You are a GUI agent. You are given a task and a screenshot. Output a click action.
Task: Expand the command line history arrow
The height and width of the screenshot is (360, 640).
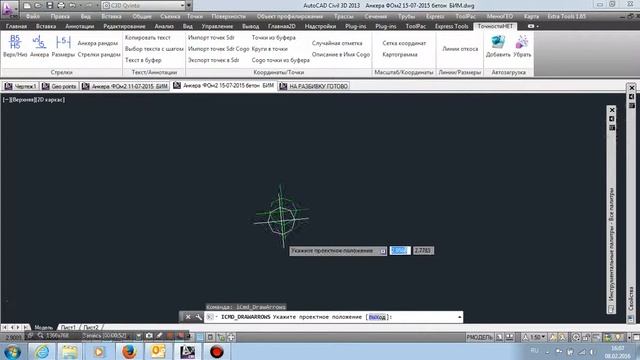click(x=460, y=317)
